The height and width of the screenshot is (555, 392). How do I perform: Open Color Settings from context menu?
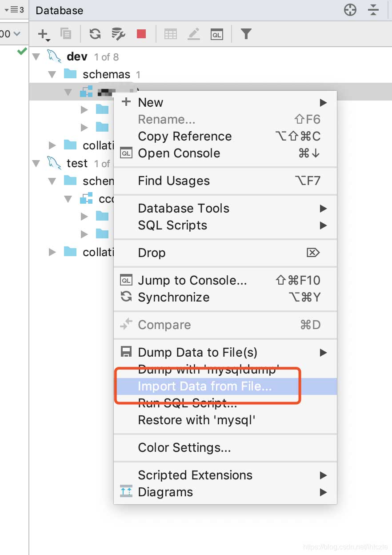184,447
